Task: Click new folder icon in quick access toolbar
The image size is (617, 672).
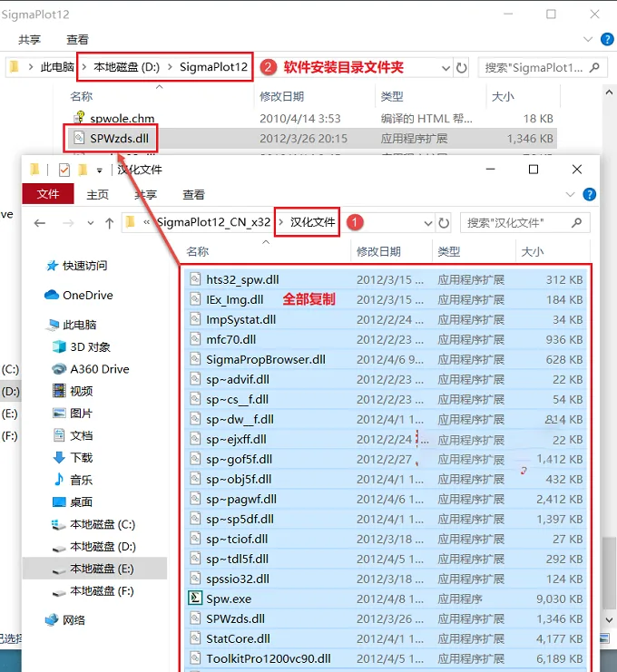Action: point(83,170)
